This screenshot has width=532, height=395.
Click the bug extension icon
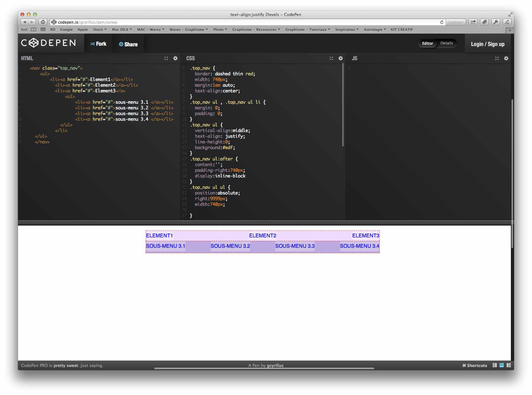tap(484, 22)
